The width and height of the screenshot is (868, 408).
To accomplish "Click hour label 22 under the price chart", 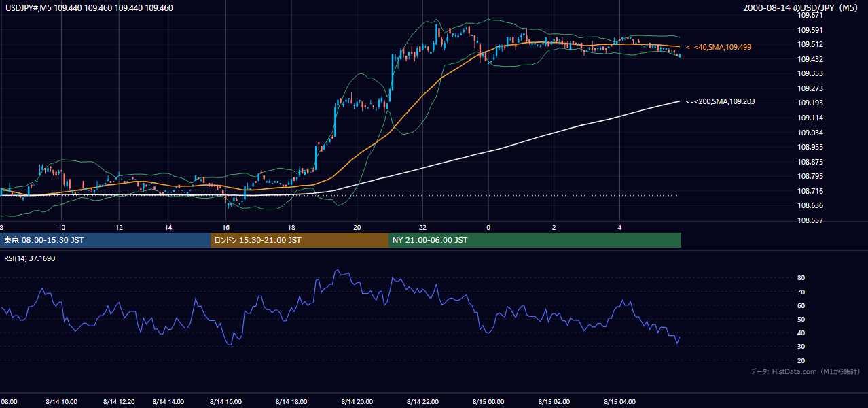I will pyautogui.click(x=422, y=227).
